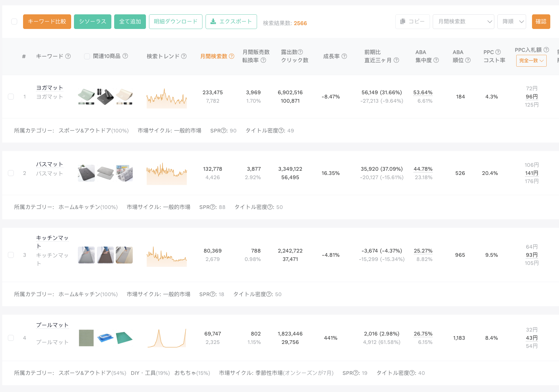This screenshot has height=392, width=559.
Task: Check the row 3 キッチンマット checkbox
Action: coord(11,255)
